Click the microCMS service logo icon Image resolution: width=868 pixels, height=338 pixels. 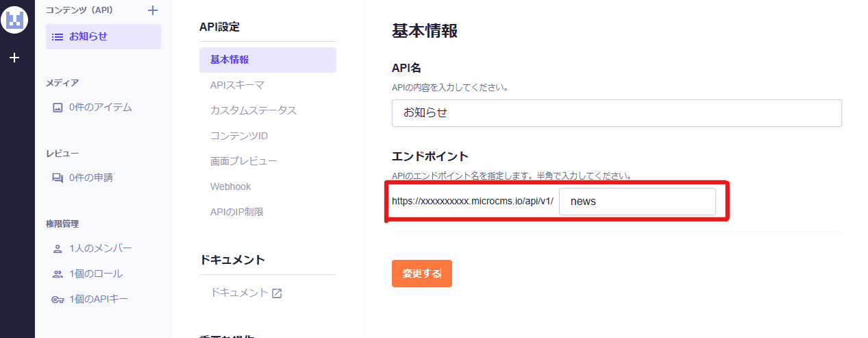pos(15,19)
